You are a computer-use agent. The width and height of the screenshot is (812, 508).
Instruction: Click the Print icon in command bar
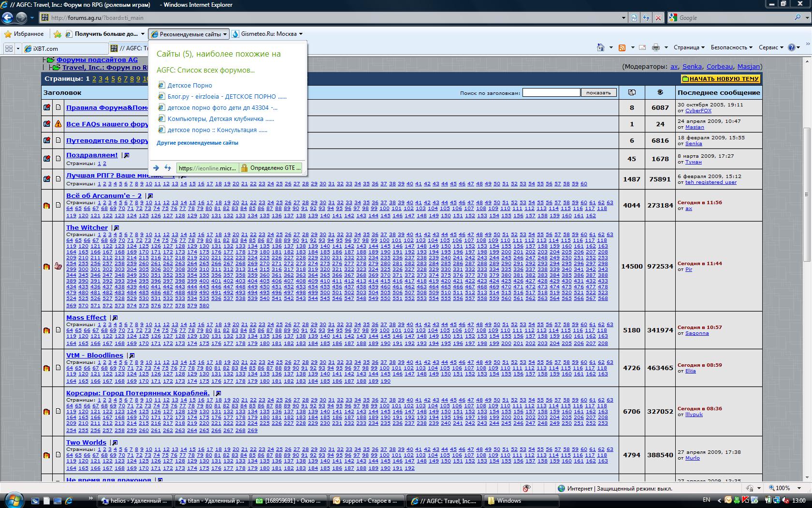655,47
